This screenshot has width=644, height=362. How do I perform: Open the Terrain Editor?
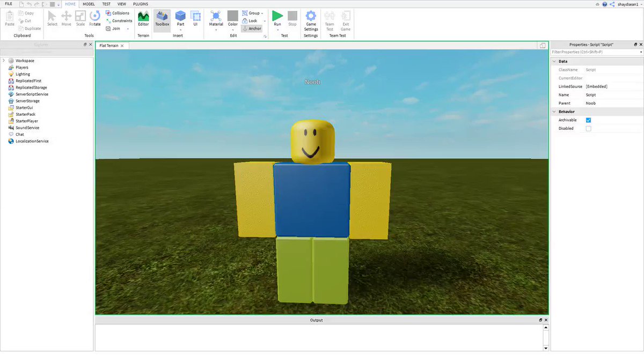click(x=143, y=18)
